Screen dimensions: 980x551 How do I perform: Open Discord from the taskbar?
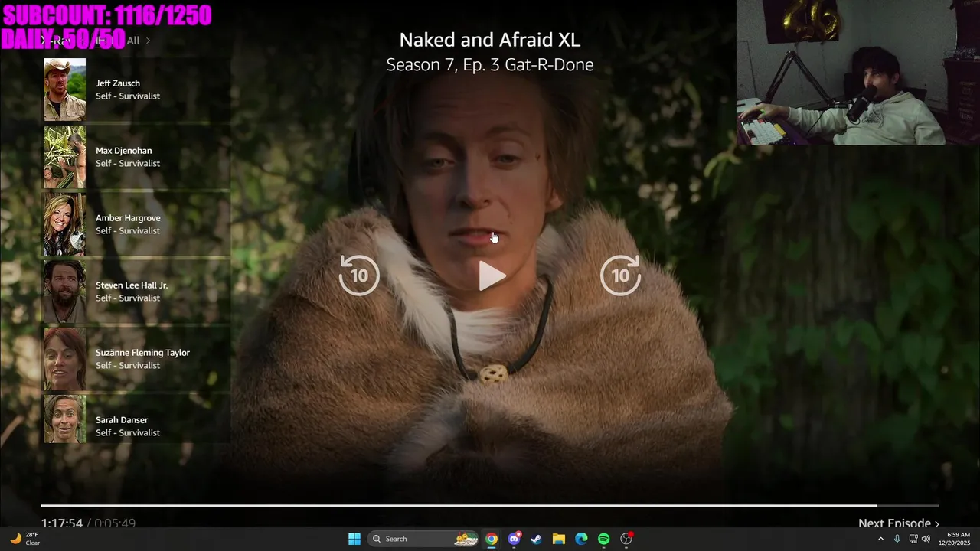pyautogui.click(x=514, y=539)
